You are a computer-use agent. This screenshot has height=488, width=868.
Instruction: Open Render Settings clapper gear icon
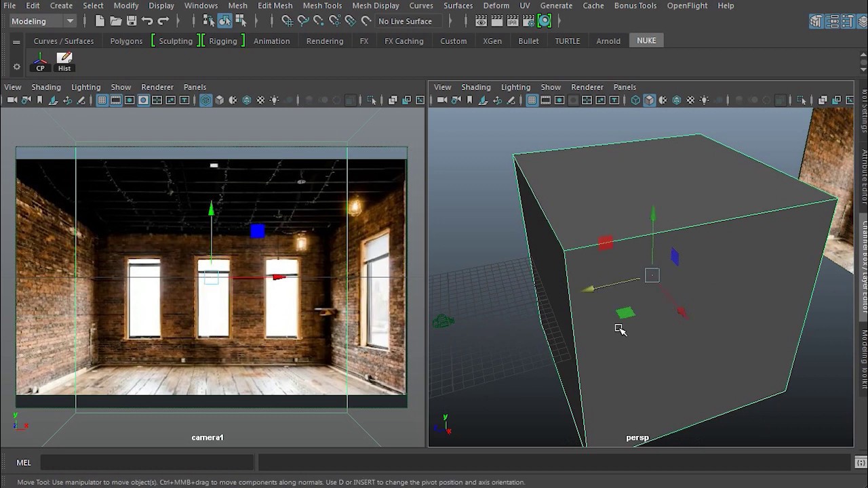pyautogui.click(x=528, y=21)
